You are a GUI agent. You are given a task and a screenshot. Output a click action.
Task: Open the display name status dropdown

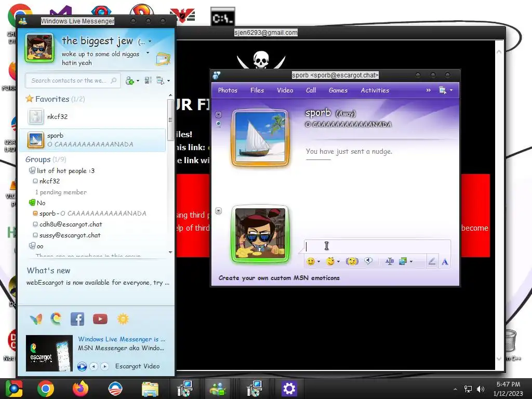pos(150,42)
